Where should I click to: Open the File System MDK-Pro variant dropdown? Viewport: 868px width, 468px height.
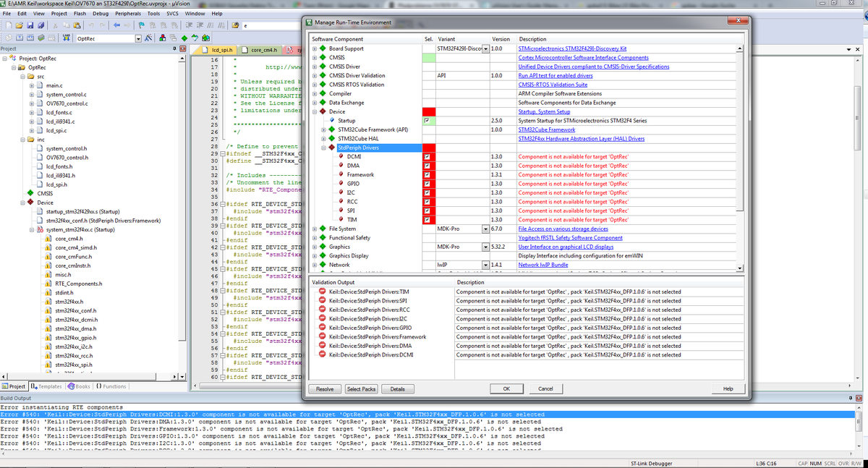pyautogui.click(x=485, y=229)
